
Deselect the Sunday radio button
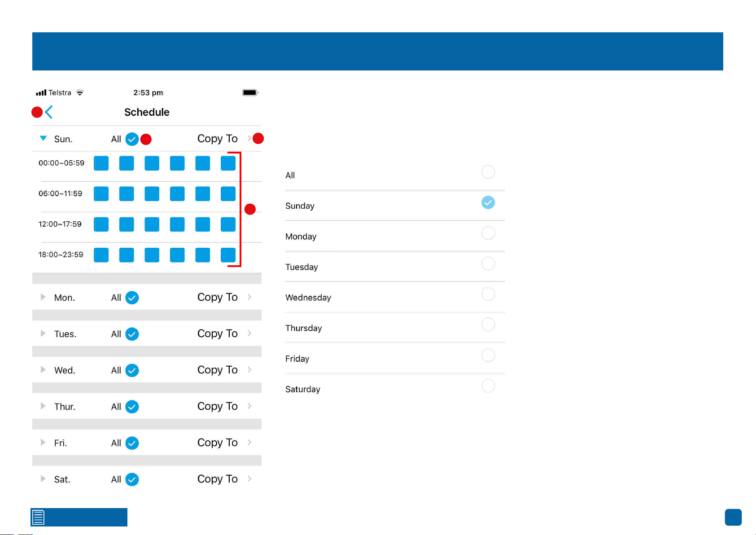488,202
